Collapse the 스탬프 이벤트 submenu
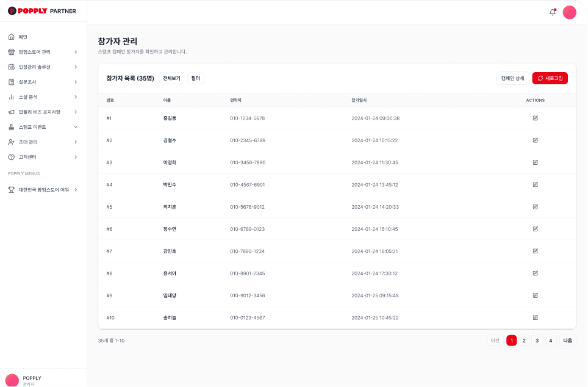The height and width of the screenshot is (387, 588). click(x=76, y=126)
